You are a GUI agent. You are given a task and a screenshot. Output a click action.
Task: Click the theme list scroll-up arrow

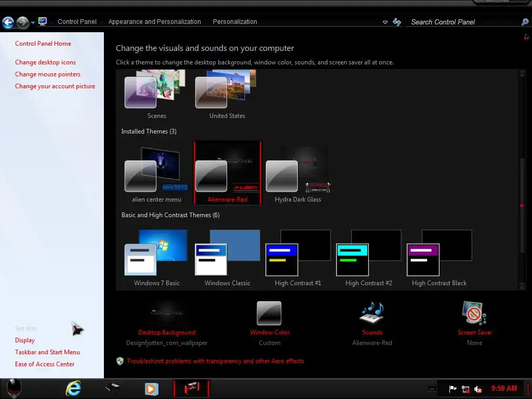coord(522,74)
